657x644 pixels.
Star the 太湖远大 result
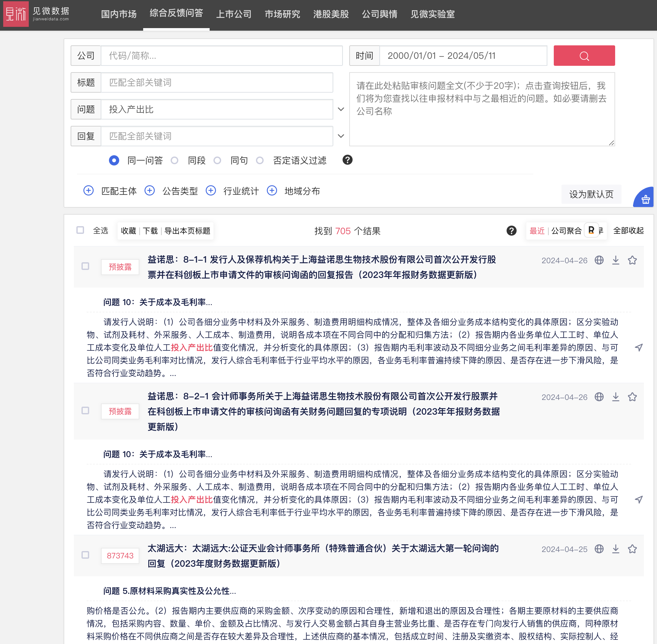coord(632,549)
